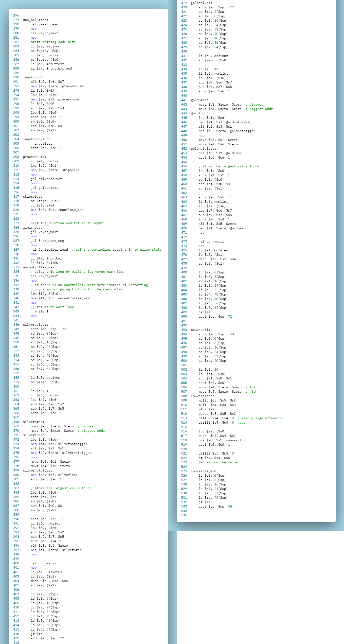The height and width of the screenshot is (644, 344).
Task: Click the "li $s3, 10" instruction
Action: (x=208, y=369)
